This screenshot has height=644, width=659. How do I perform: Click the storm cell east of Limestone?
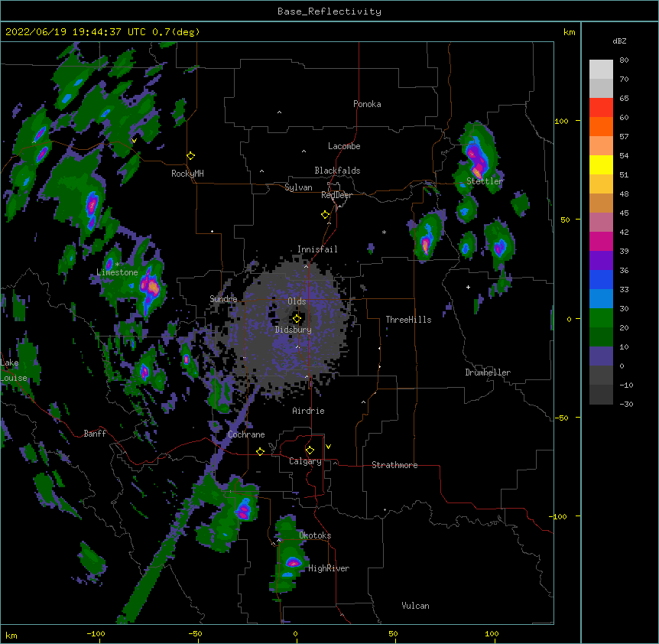click(x=150, y=288)
